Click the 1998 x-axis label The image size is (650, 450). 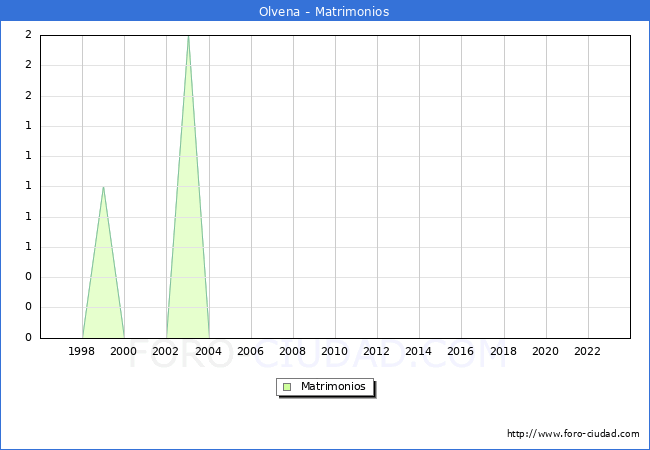[x=81, y=351]
